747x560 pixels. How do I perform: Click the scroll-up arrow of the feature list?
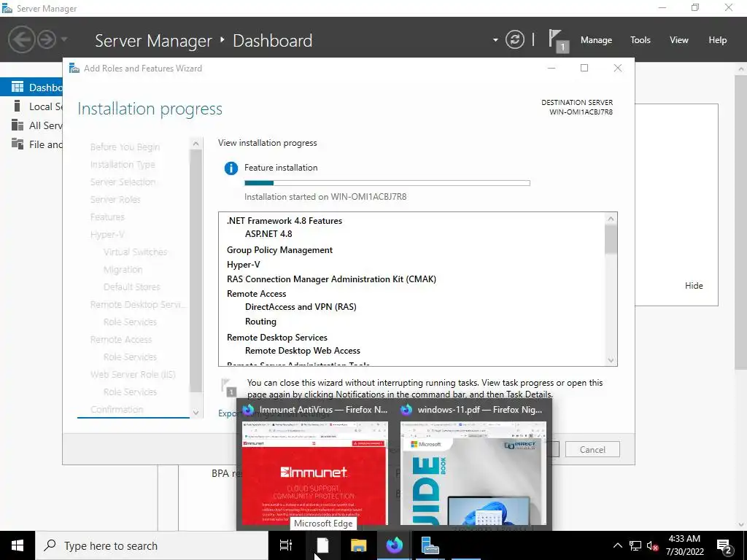click(611, 219)
